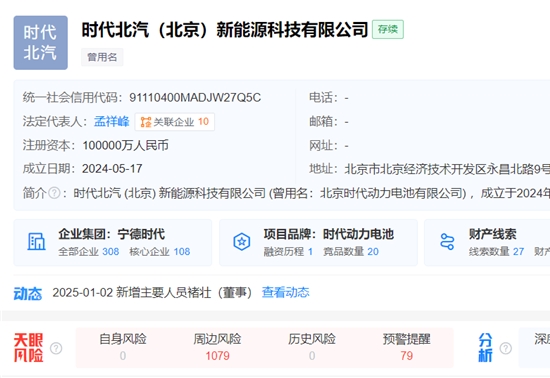Click the 天眼风险 logo
Viewport: 550px width, 378px height.
coord(28,348)
